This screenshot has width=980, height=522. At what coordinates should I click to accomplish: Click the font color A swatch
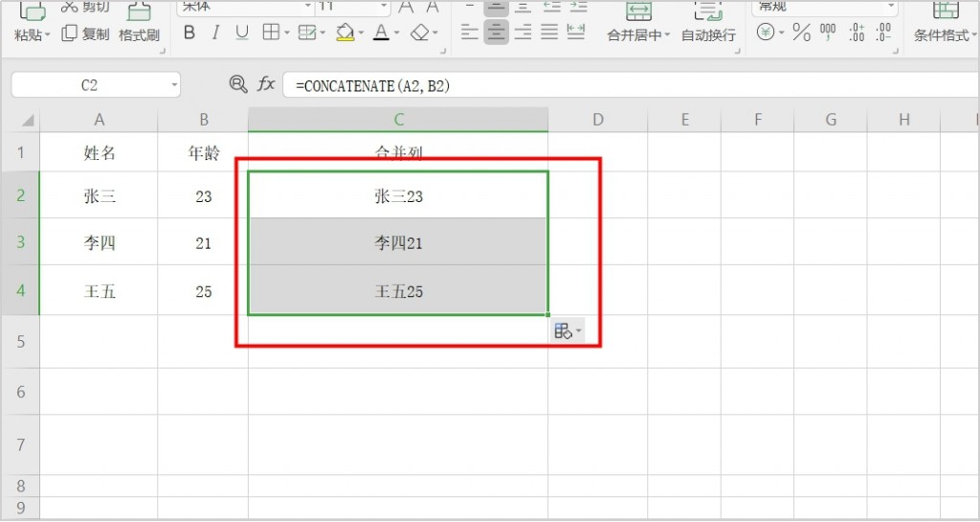click(x=381, y=33)
